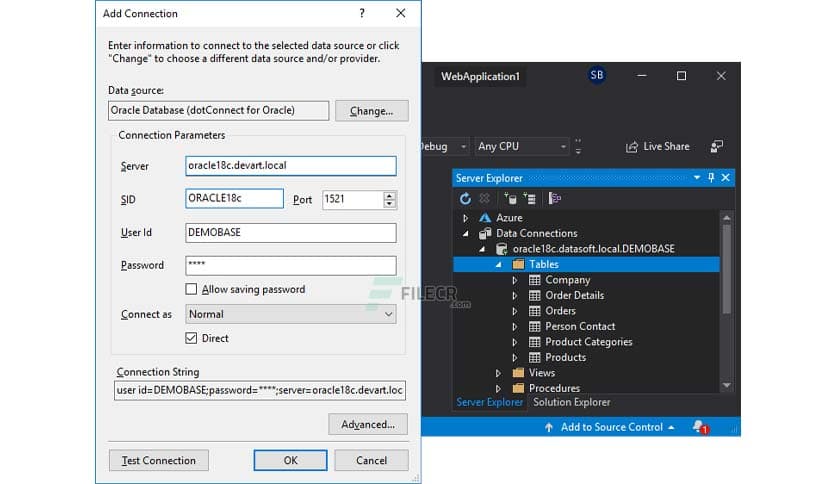Click the Product Categories table icon
Screen dimensions: 836x484
(534, 342)
